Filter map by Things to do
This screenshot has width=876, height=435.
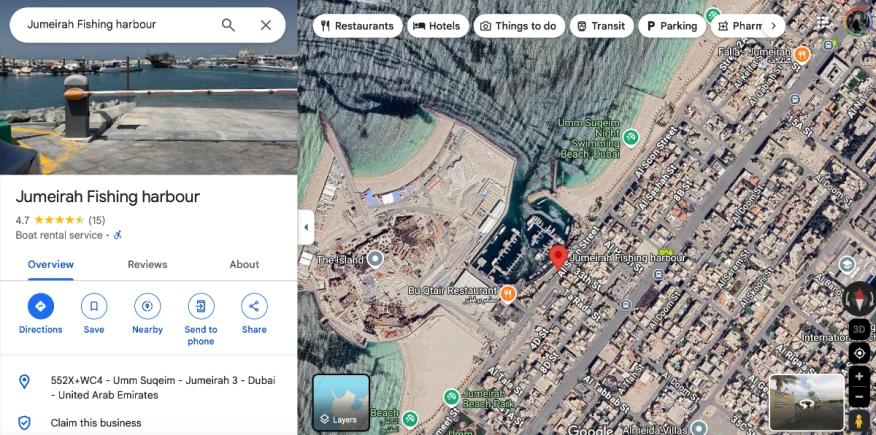click(519, 26)
